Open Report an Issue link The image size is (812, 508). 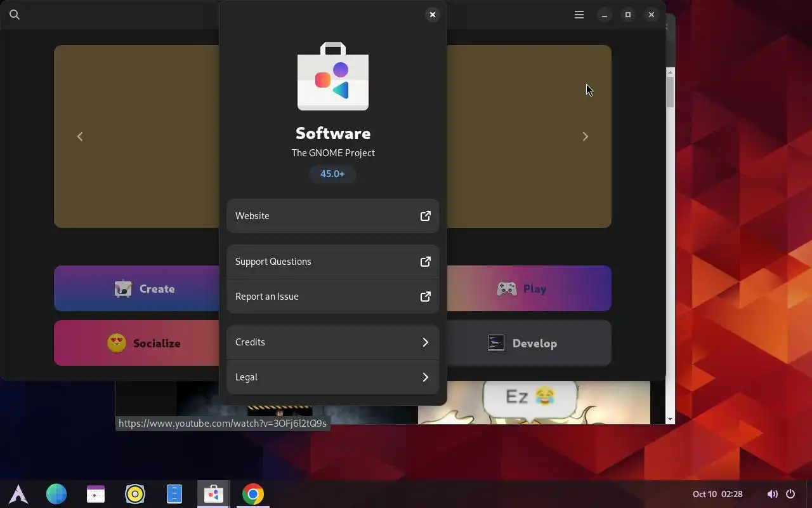pyautogui.click(x=333, y=297)
